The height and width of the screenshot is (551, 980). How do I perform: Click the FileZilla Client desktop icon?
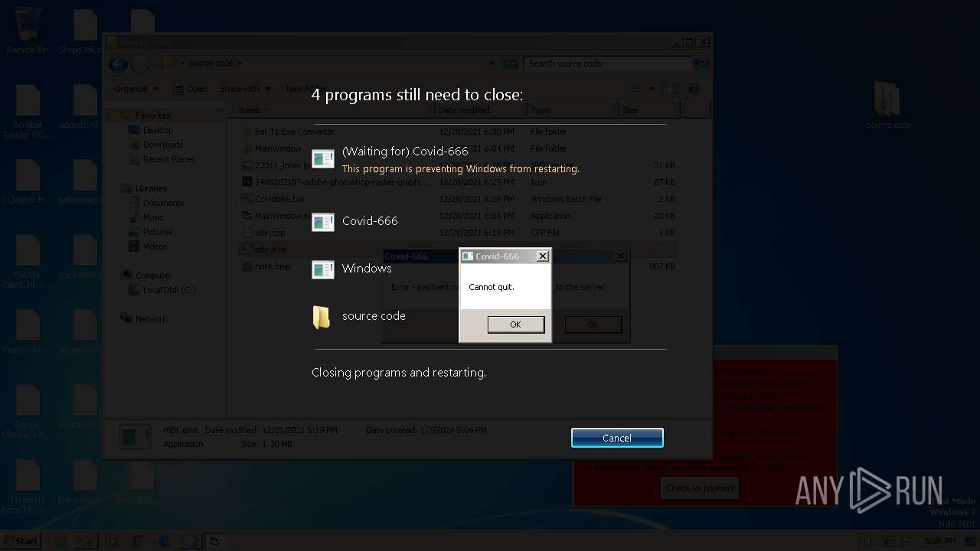click(x=28, y=262)
